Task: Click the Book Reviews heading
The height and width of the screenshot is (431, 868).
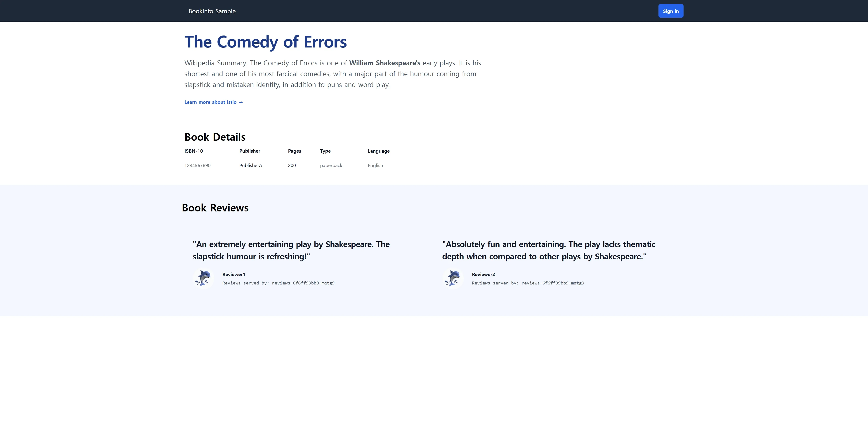Action: [215, 208]
